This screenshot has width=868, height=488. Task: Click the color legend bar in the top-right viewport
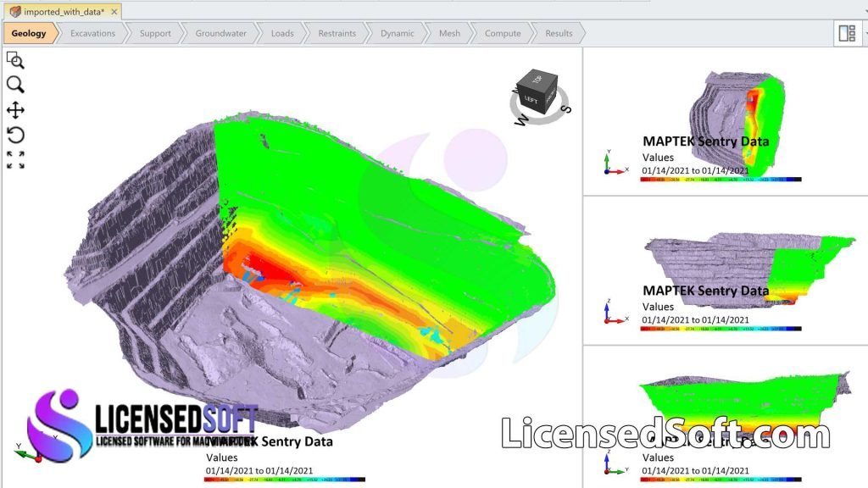point(721,180)
